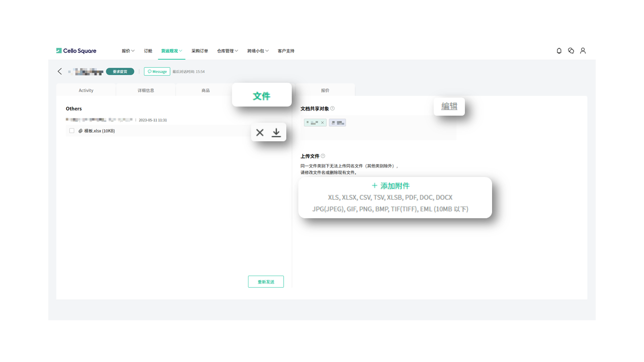Click the 重新发送 button

[x=266, y=282]
